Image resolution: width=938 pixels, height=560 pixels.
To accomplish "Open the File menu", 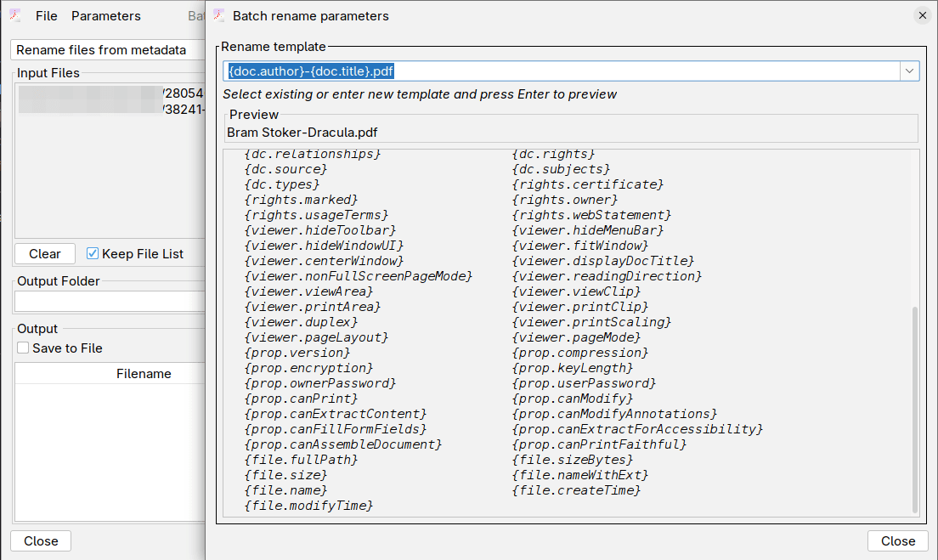I will [46, 15].
